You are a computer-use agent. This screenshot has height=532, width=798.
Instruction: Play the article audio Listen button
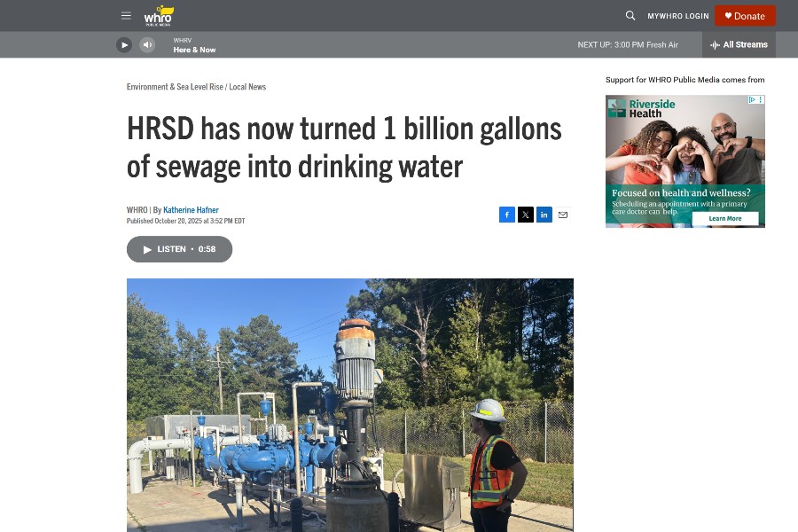[179, 249]
